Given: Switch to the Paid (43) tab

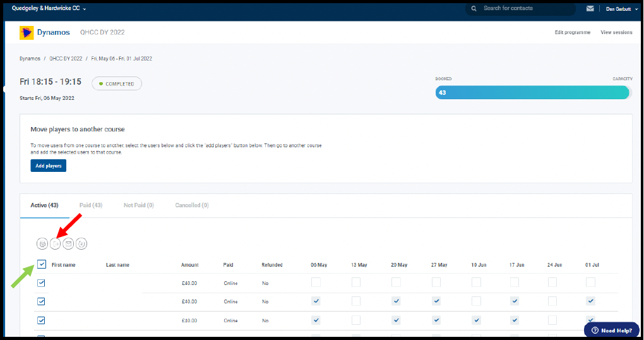Looking at the screenshot, I should [91, 205].
